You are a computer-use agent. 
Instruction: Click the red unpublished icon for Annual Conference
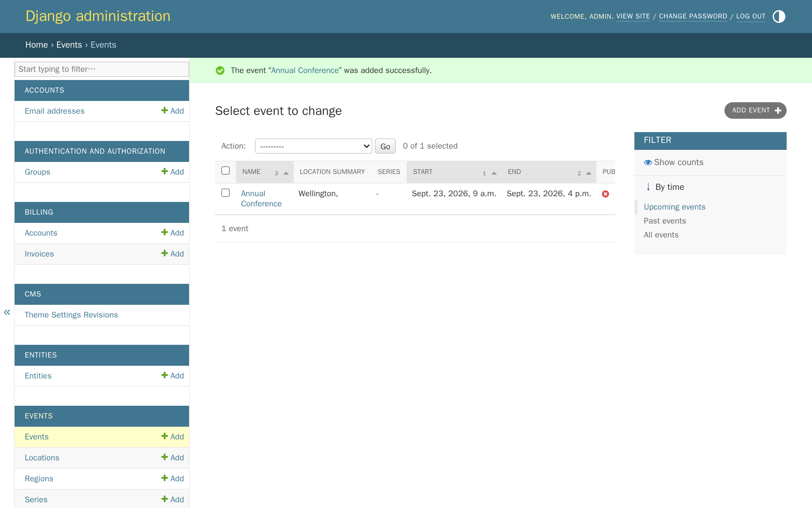(605, 194)
